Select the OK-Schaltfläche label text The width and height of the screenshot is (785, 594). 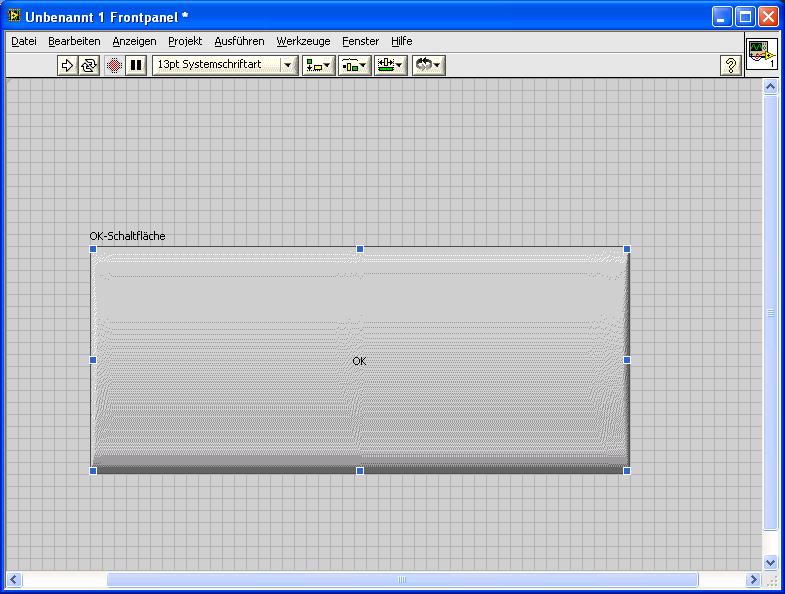pos(127,236)
